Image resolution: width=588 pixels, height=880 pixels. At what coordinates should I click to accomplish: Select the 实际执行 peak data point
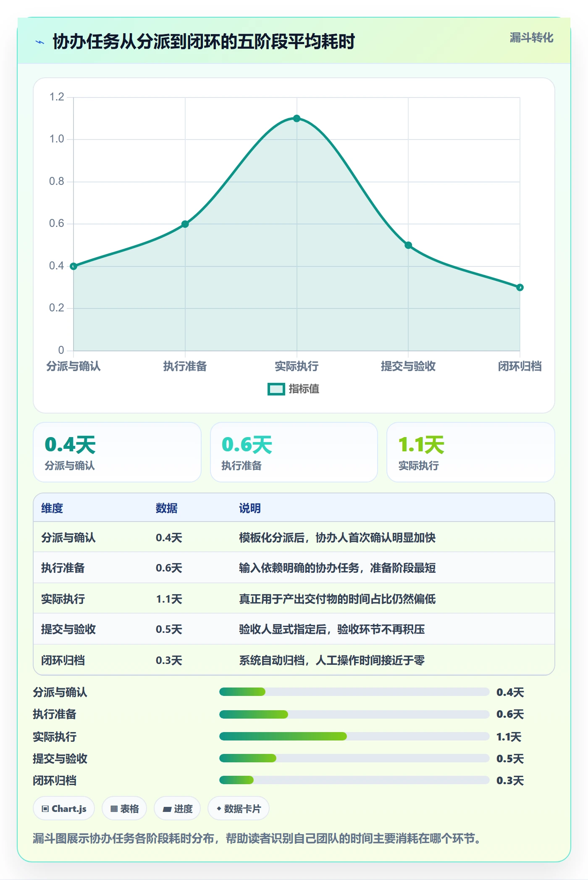(x=297, y=119)
